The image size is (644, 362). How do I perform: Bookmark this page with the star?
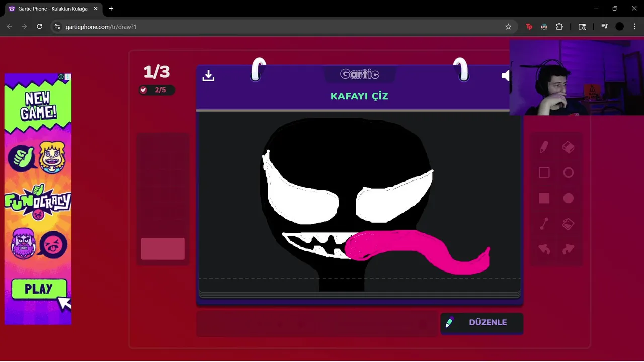[508, 27]
